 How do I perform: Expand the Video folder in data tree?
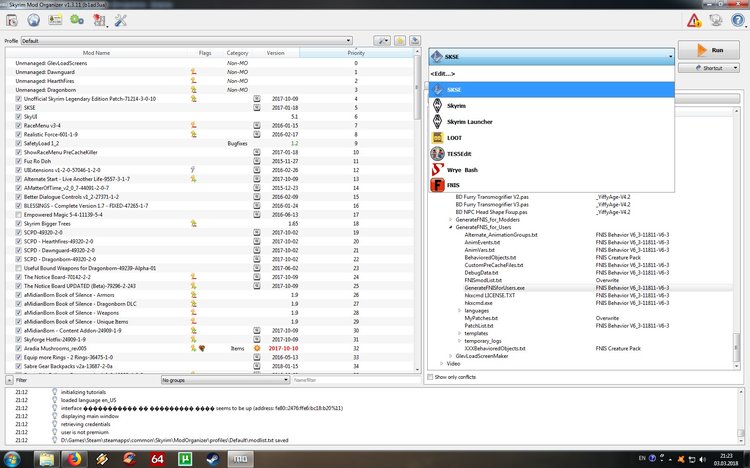[441, 364]
